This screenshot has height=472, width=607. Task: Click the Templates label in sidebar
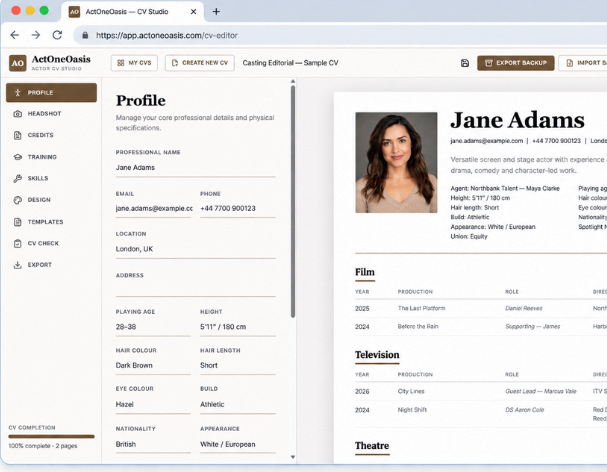pos(45,222)
